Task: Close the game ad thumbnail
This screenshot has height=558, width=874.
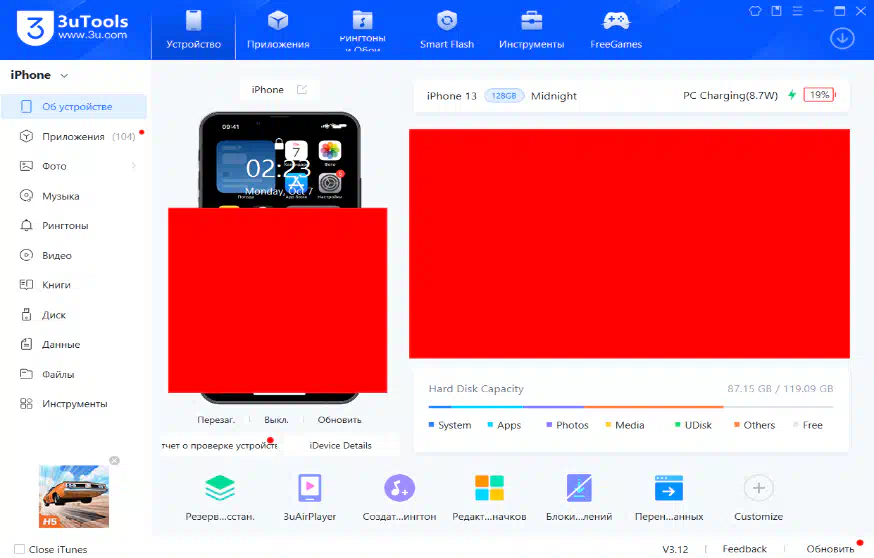Action: [114, 460]
